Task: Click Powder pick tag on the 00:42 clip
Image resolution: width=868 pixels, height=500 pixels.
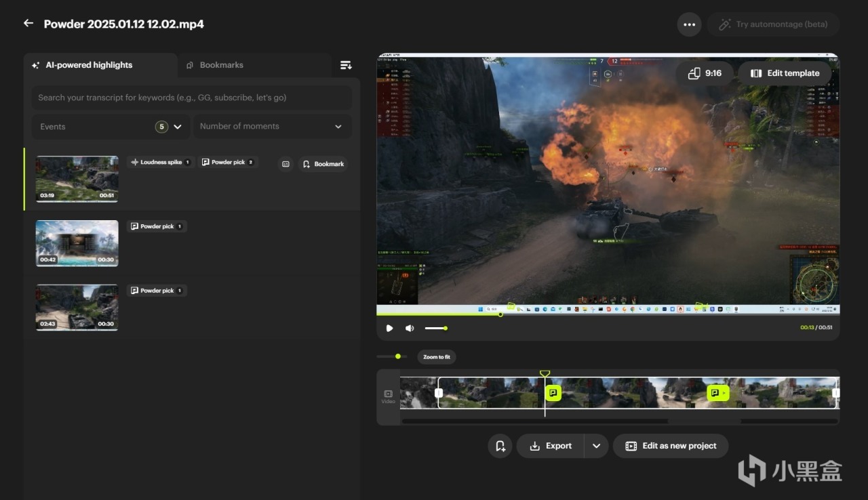Action: point(157,226)
